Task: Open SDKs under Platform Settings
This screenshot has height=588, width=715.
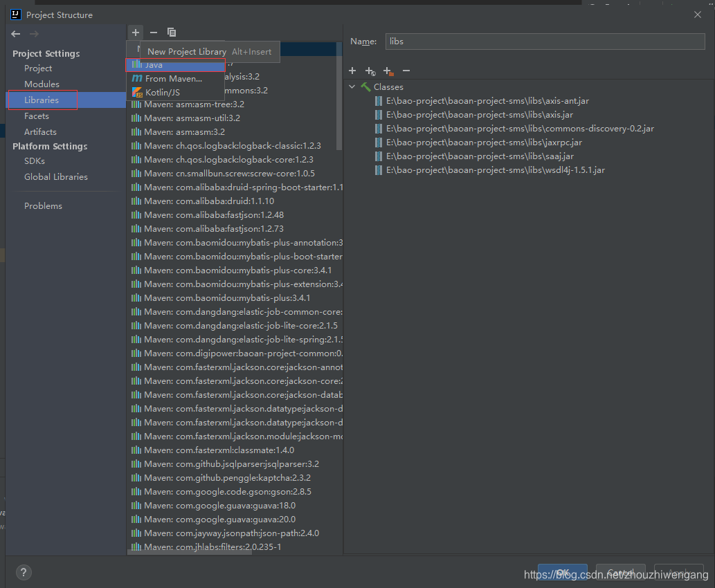Action: coord(35,161)
